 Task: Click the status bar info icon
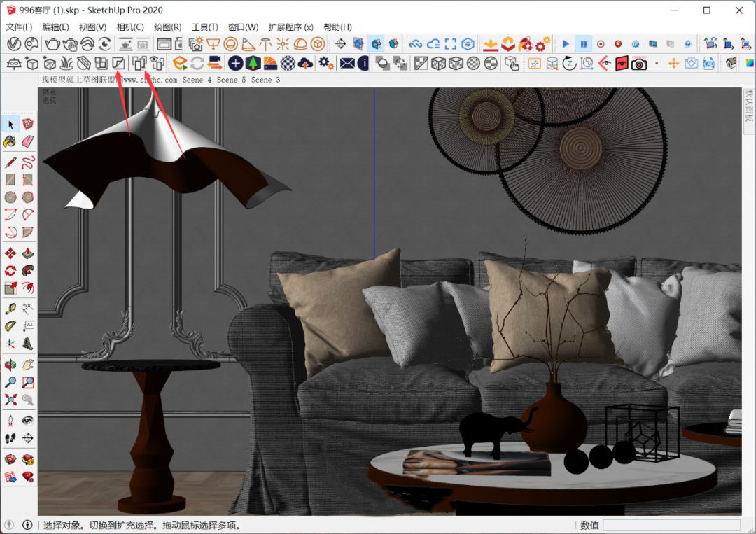pos(27,525)
